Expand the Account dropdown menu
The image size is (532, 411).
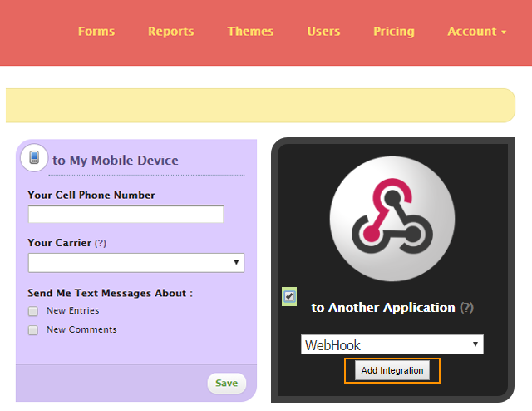coord(476,32)
